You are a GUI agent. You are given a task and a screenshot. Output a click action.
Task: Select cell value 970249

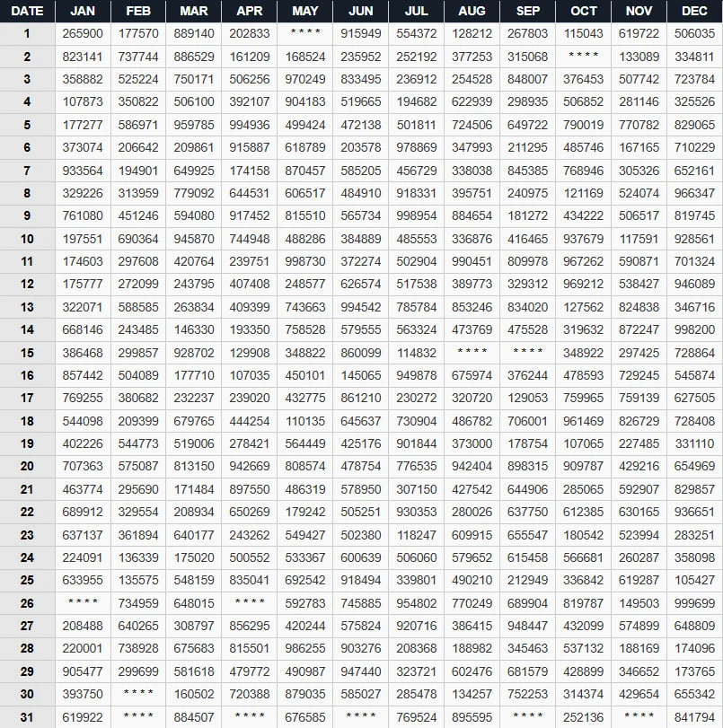click(304, 79)
